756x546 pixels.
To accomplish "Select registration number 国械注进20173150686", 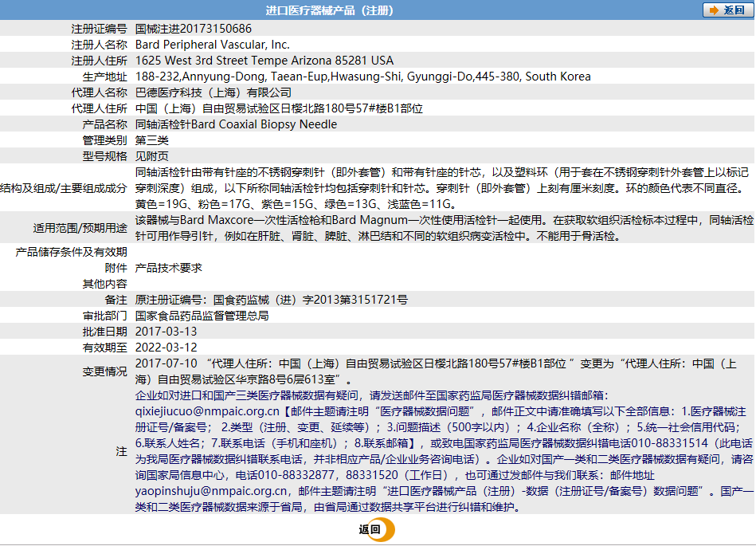I will coord(194,29).
